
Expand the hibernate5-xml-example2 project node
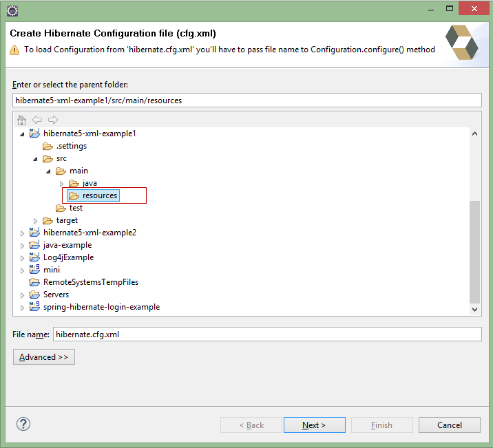[22, 233]
